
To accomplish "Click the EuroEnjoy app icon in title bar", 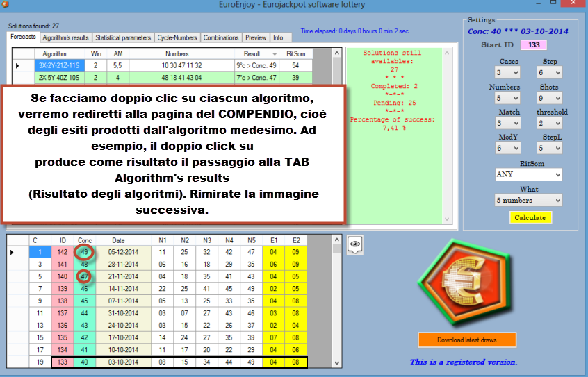I will (6, 4).
